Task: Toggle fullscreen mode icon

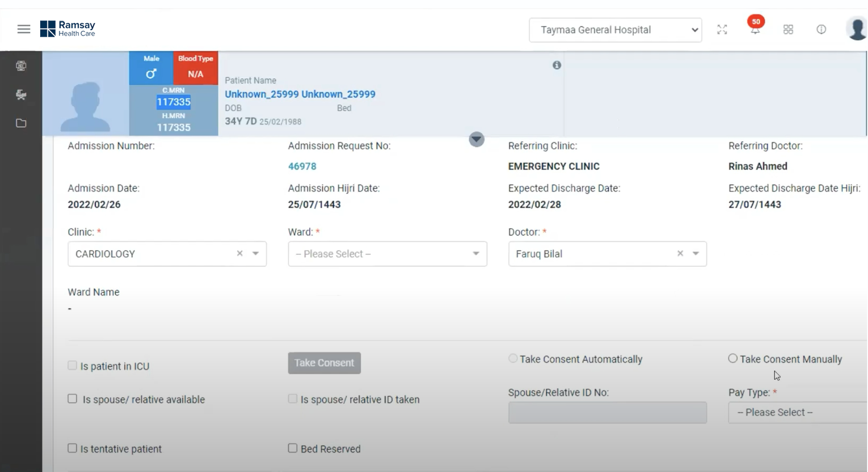Action: pos(722,30)
